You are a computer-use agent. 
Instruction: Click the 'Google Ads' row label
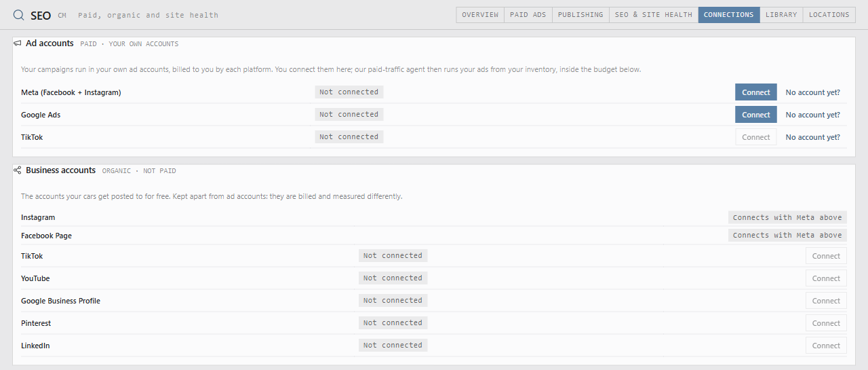(41, 115)
